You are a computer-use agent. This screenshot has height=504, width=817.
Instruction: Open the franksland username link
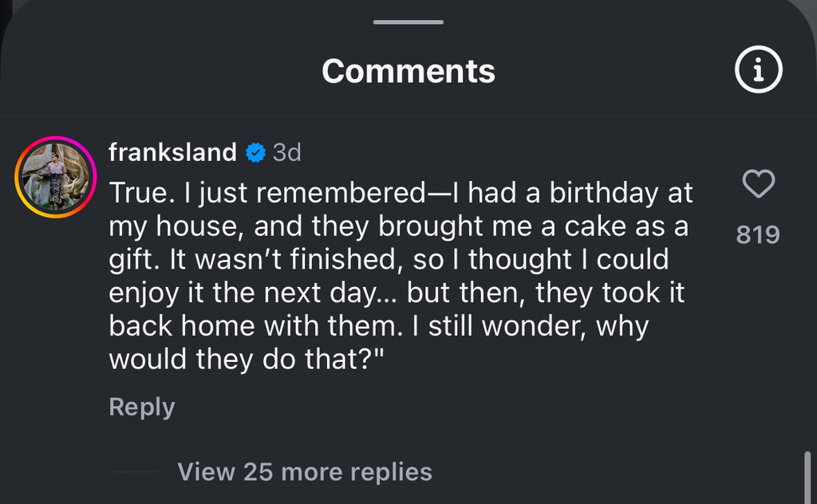point(172,152)
